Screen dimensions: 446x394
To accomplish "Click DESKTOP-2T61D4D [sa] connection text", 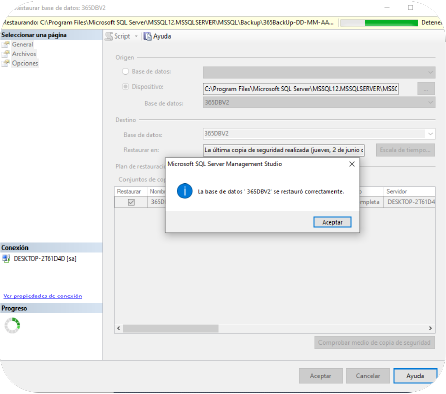I will pos(45,259).
